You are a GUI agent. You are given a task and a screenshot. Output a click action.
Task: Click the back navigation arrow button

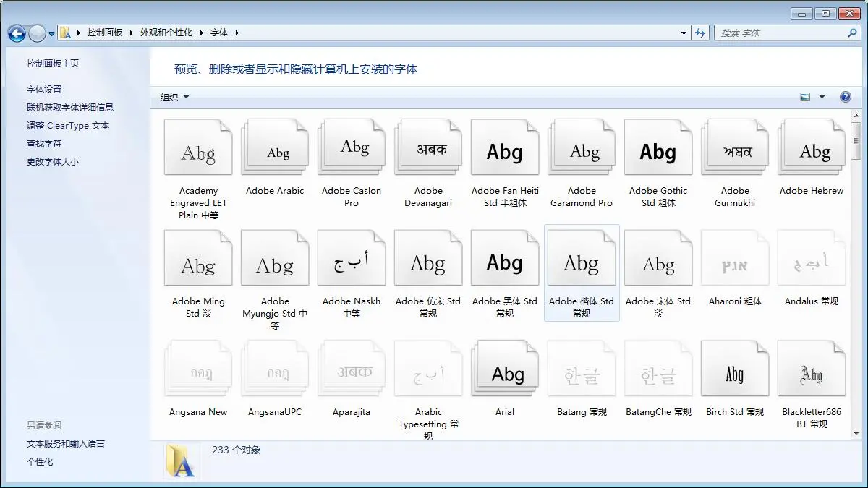point(17,33)
